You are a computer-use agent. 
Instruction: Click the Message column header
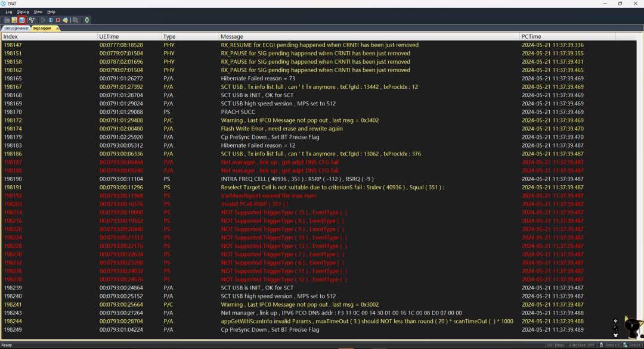pyautogui.click(x=369, y=36)
